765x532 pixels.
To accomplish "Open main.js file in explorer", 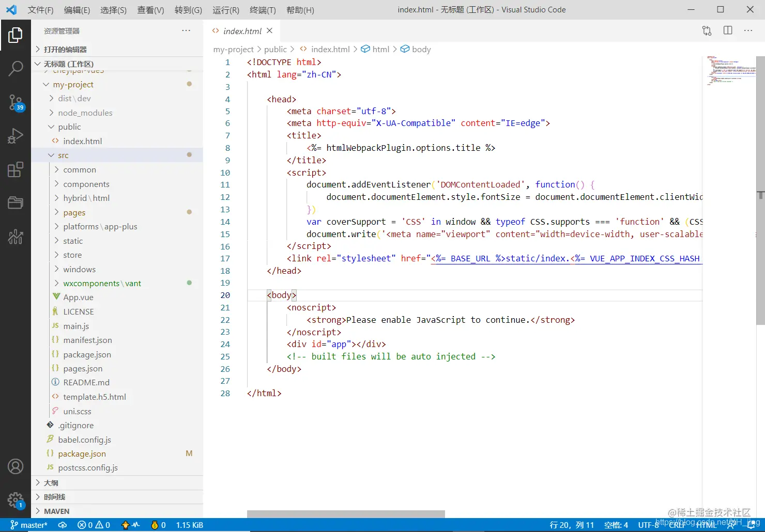I will coord(117,326).
